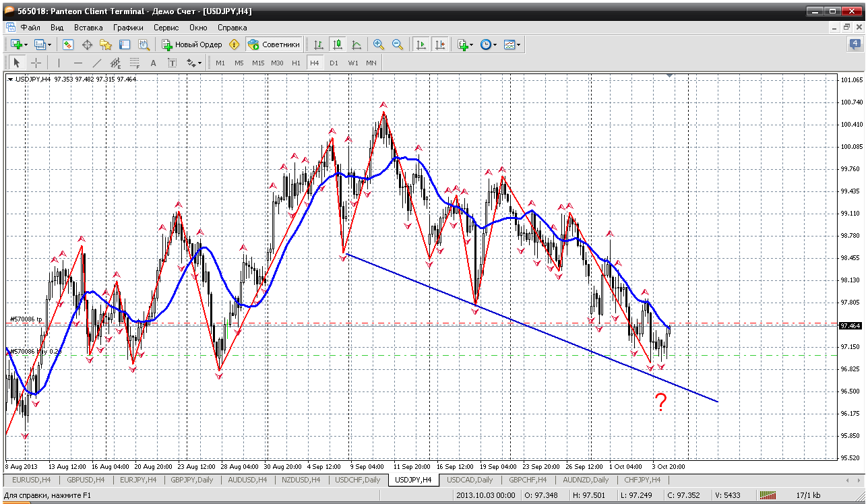Select the Text tool (A)
The width and height of the screenshot is (868, 504).
(x=154, y=63)
